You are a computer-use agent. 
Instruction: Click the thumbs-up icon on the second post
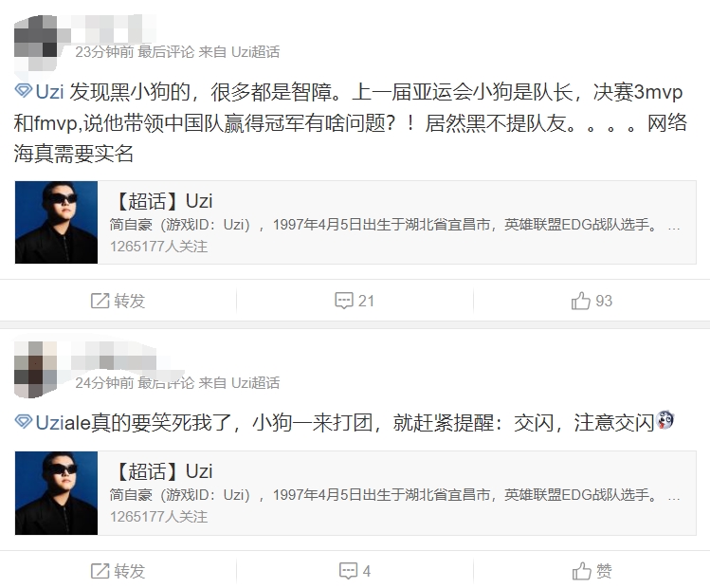(x=582, y=571)
